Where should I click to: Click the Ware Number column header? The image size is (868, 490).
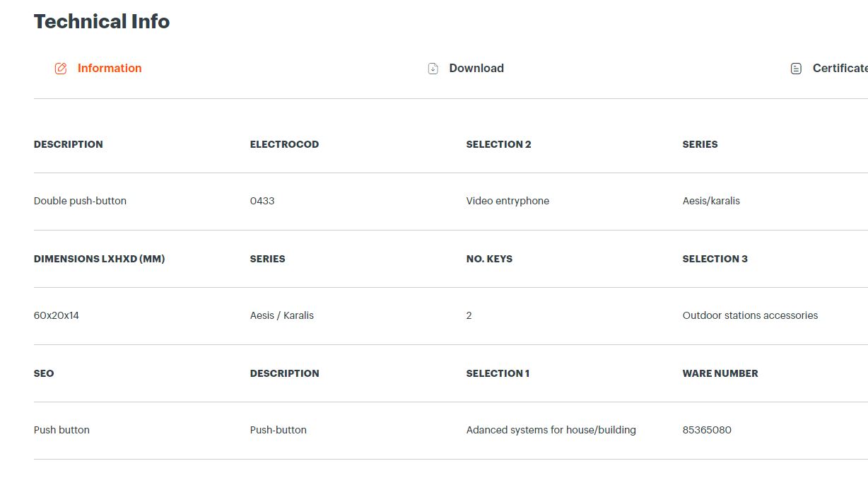point(720,373)
